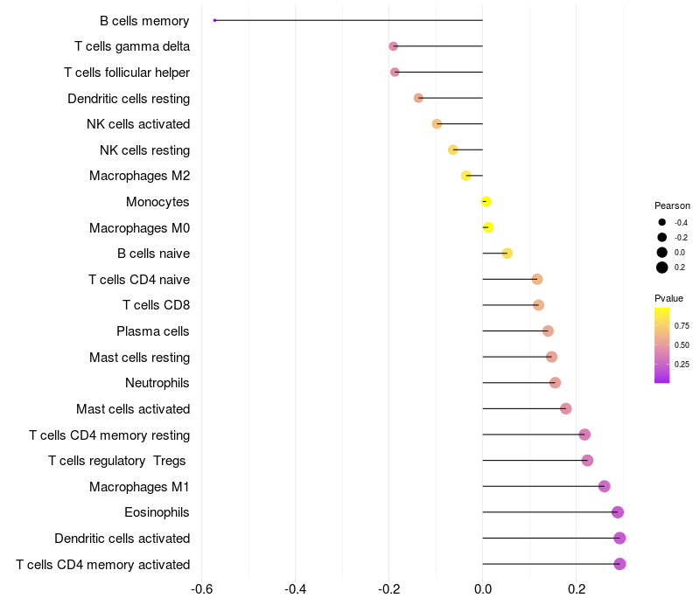Select the T cells gamma delta dot
This screenshot has height=612, width=700.
coord(393,46)
